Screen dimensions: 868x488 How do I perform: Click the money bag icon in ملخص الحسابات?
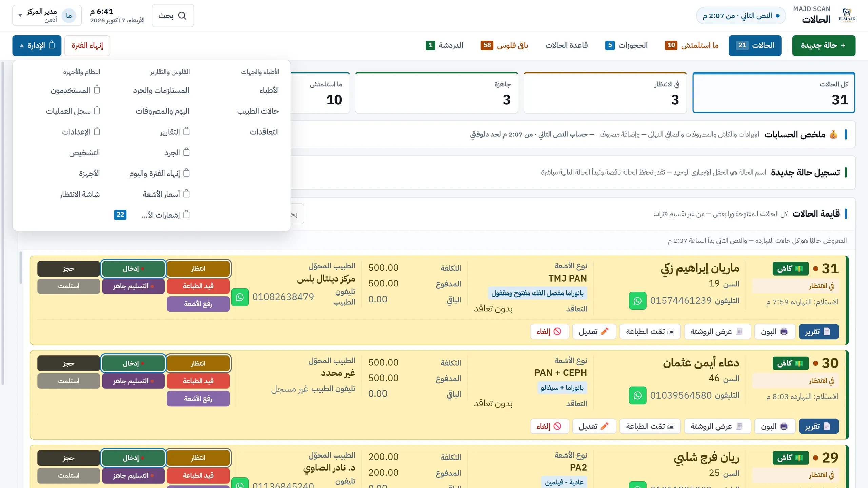(x=833, y=135)
